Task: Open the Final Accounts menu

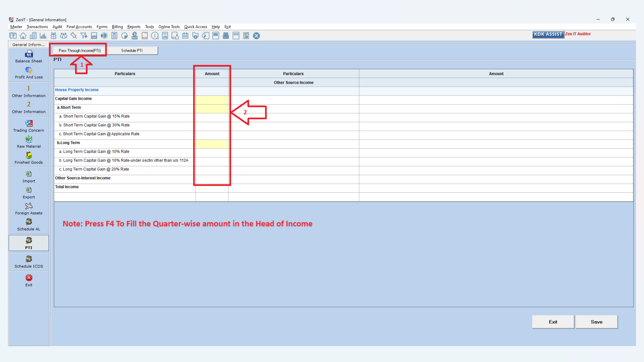Action: [79, 27]
